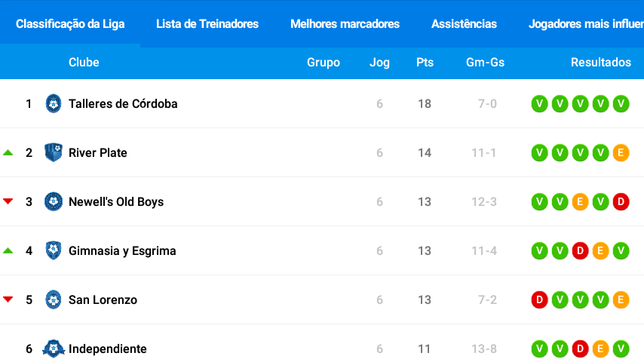This screenshot has height=362, width=644.
Task: Click the River Plate shield crest
Action: (54, 152)
